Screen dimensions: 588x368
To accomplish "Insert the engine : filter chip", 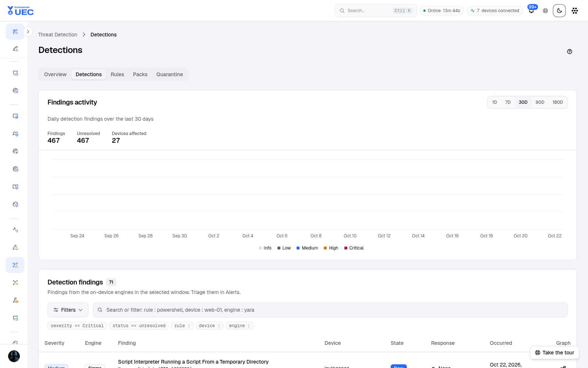I will coord(239,326).
